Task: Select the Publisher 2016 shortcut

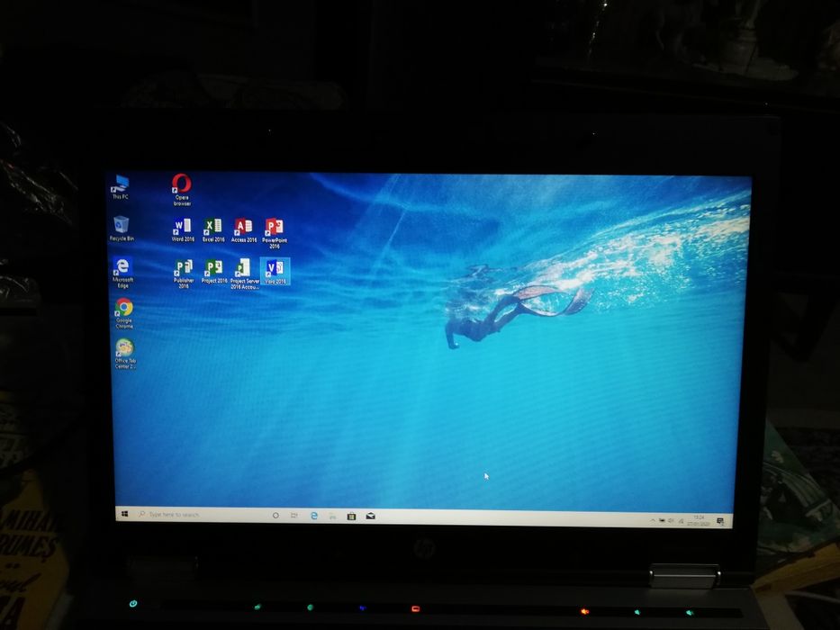Action: [x=184, y=274]
